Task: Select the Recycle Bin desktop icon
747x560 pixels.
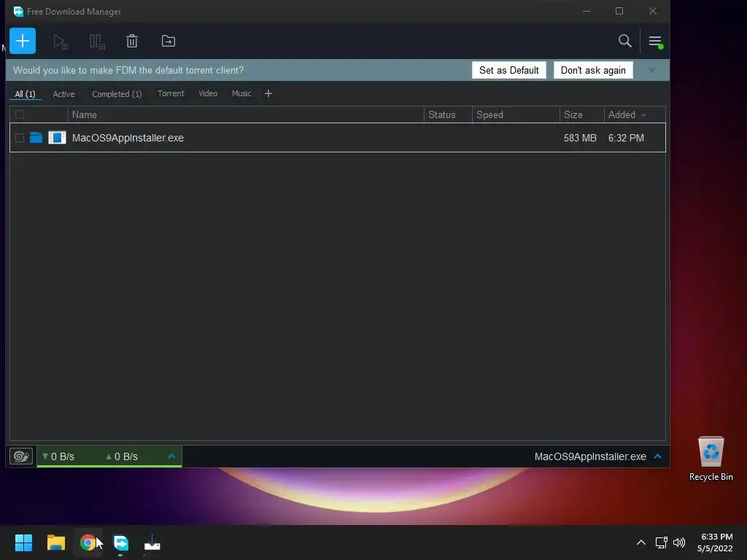Action: 711,459
